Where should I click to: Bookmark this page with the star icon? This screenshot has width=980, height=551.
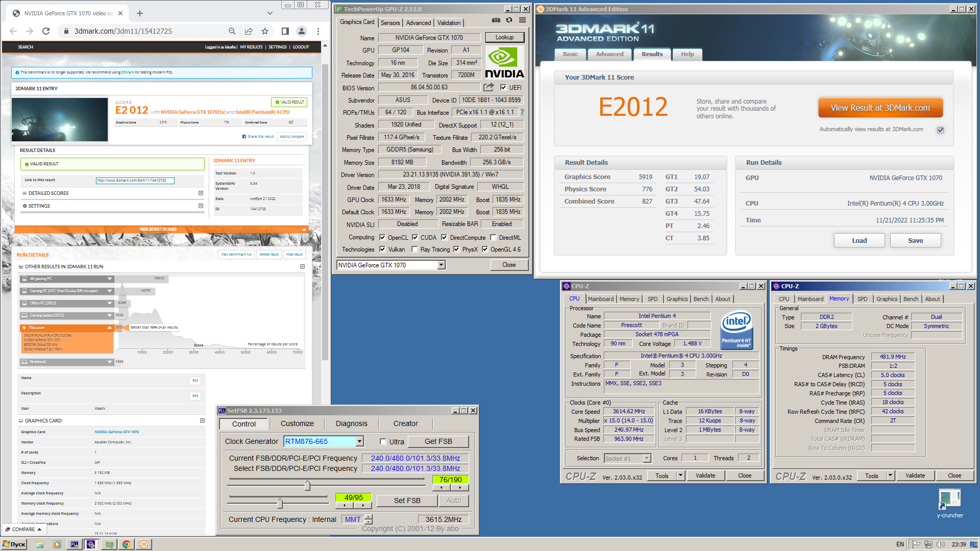(265, 31)
